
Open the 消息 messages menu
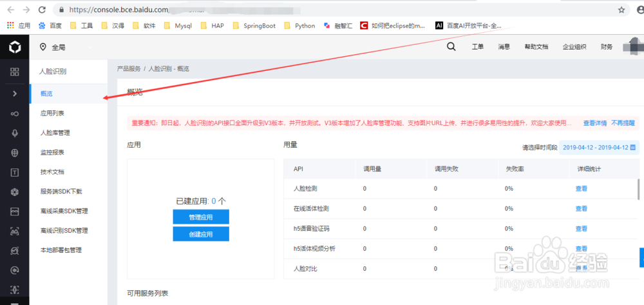click(x=504, y=47)
